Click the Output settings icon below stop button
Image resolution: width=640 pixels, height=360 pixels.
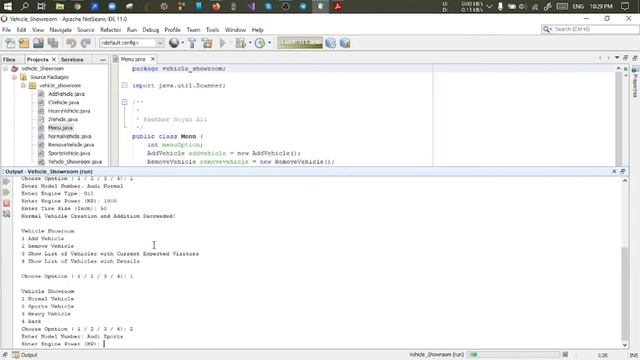pyautogui.click(x=7, y=213)
